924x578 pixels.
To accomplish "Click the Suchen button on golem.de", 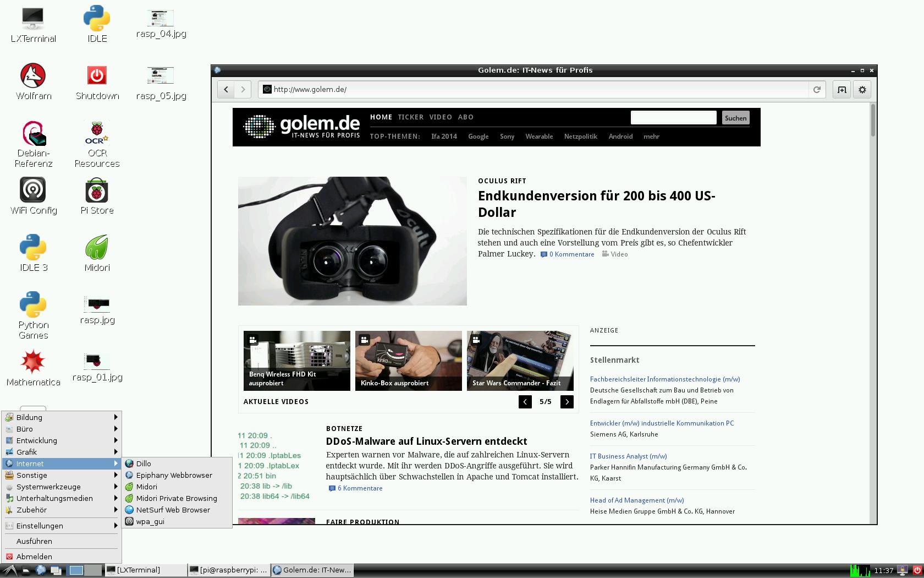I will (x=735, y=117).
